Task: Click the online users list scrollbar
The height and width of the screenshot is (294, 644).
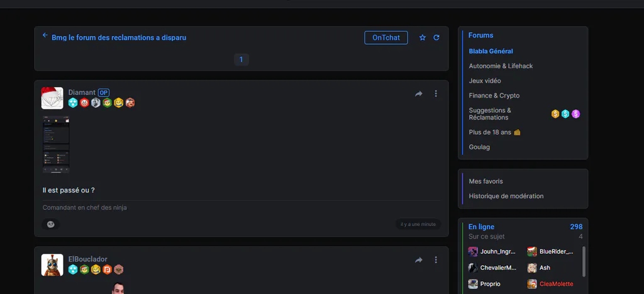Action: [x=584, y=261]
